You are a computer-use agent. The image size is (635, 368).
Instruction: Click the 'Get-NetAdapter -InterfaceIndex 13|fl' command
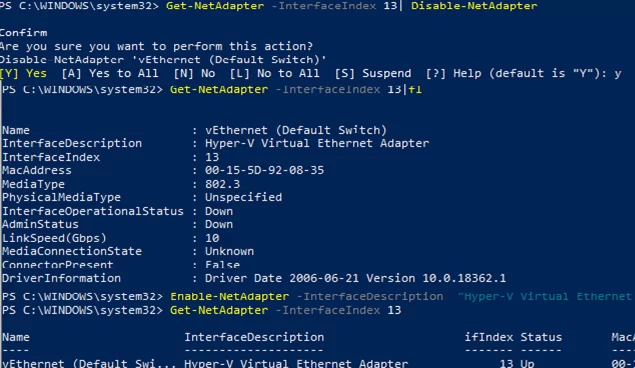(296, 89)
